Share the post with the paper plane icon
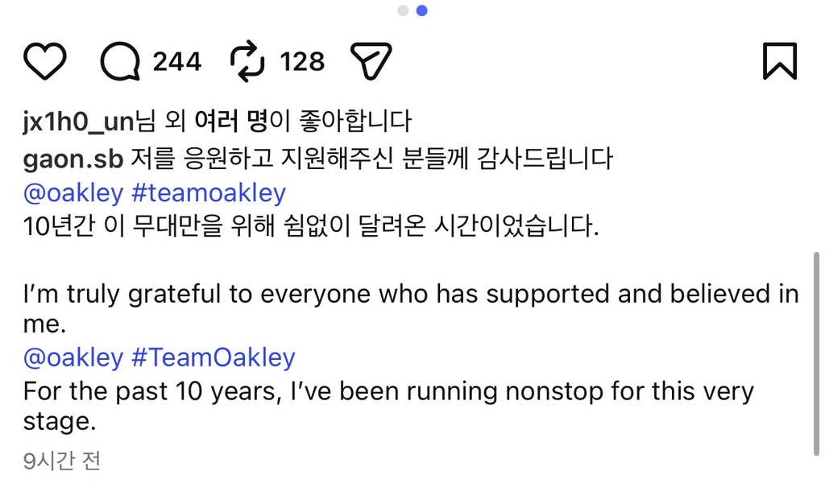Image resolution: width=825 pixels, height=504 pixels. tap(371, 61)
